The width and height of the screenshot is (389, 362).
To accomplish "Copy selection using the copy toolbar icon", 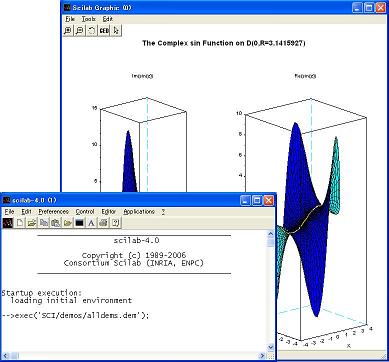I will (44, 223).
